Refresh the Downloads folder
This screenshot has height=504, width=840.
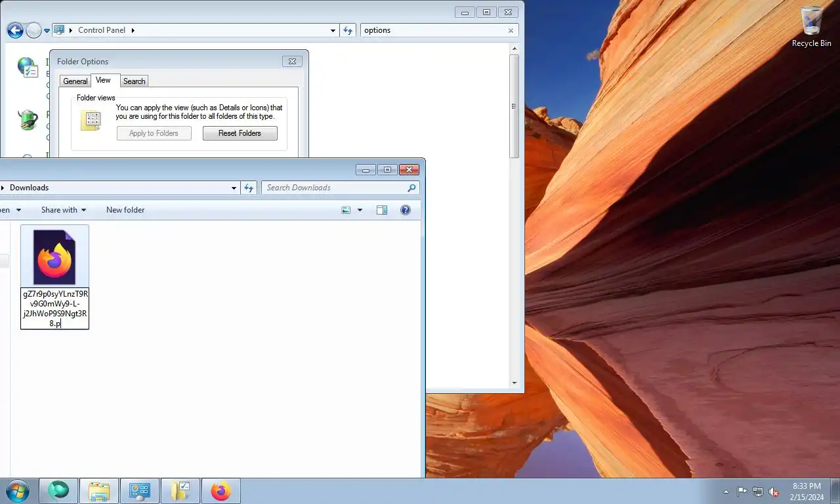249,188
